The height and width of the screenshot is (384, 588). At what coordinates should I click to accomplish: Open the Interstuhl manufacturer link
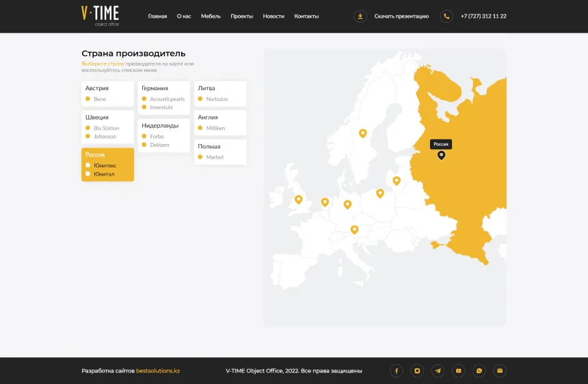[161, 107]
